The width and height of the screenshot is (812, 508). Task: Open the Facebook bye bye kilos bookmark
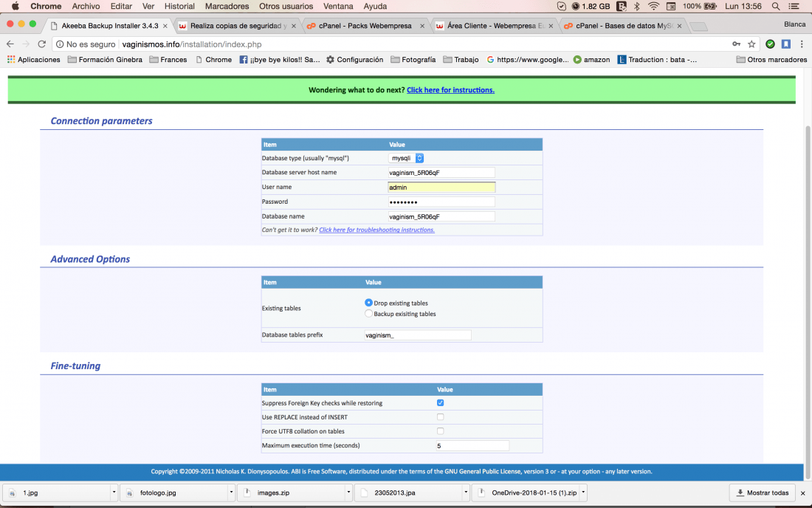coord(280,60)
